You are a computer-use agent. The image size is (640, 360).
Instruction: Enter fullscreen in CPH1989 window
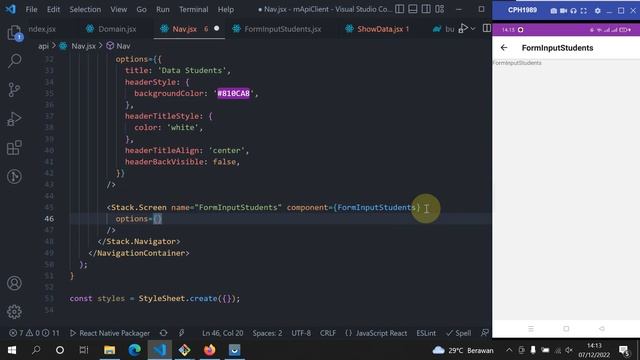(584, 11)
